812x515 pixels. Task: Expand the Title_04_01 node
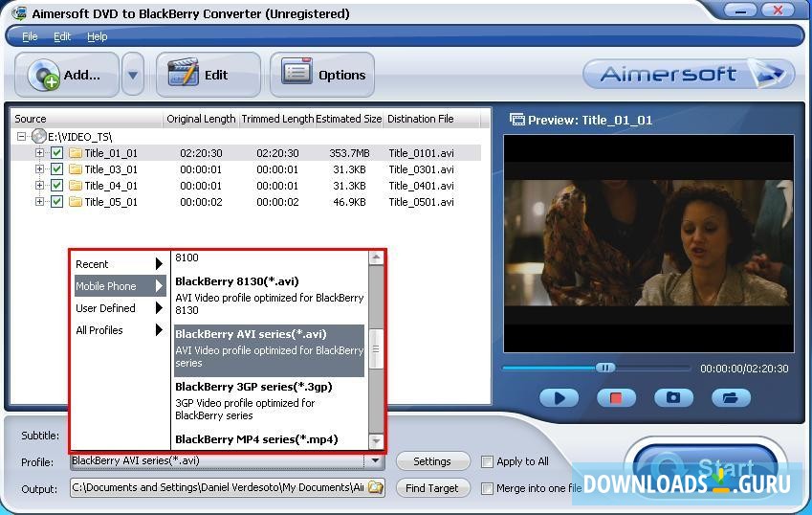[39, 185]
